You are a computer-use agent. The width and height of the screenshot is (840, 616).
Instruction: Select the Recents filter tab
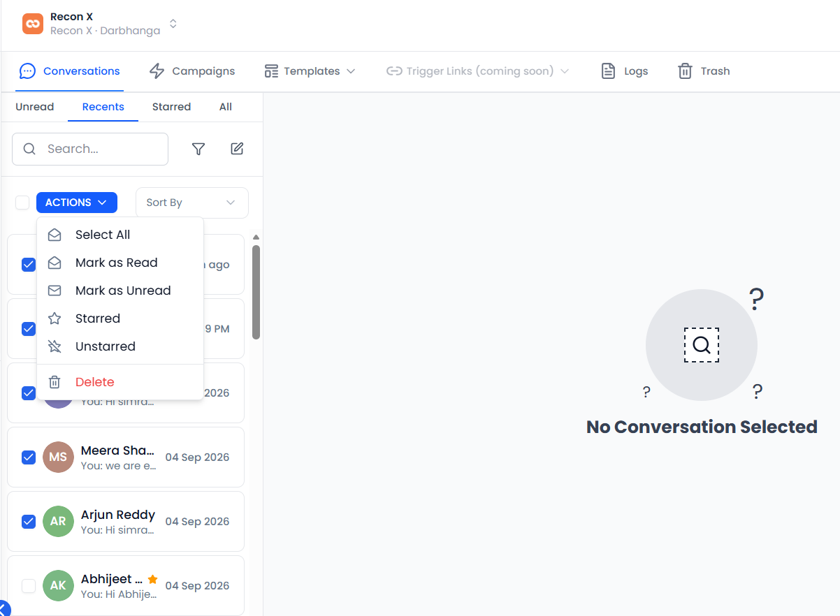[x=103, y=107]
